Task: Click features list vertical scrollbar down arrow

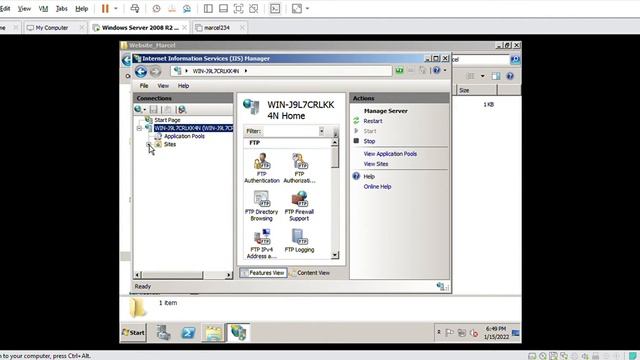Action: pos(335,255)
